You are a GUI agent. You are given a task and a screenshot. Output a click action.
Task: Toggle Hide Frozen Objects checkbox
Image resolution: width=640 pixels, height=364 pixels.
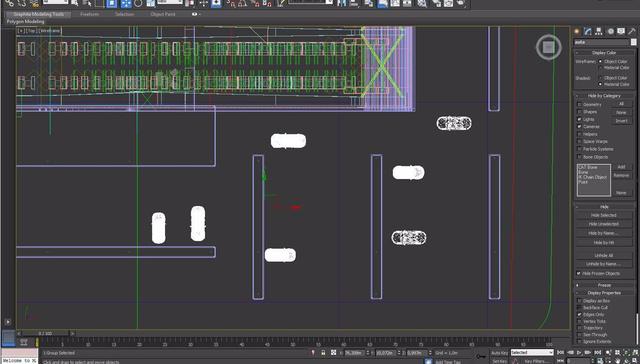point(578,273)
